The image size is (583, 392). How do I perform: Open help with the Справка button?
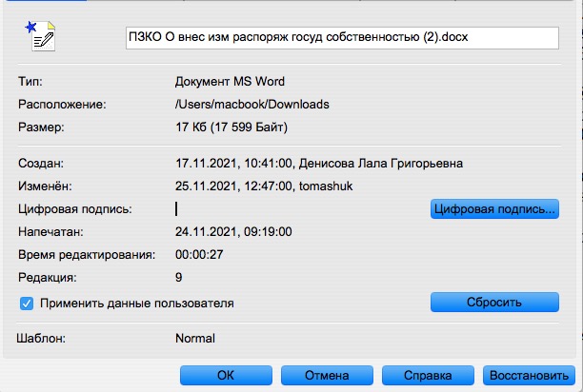[428, 375]
